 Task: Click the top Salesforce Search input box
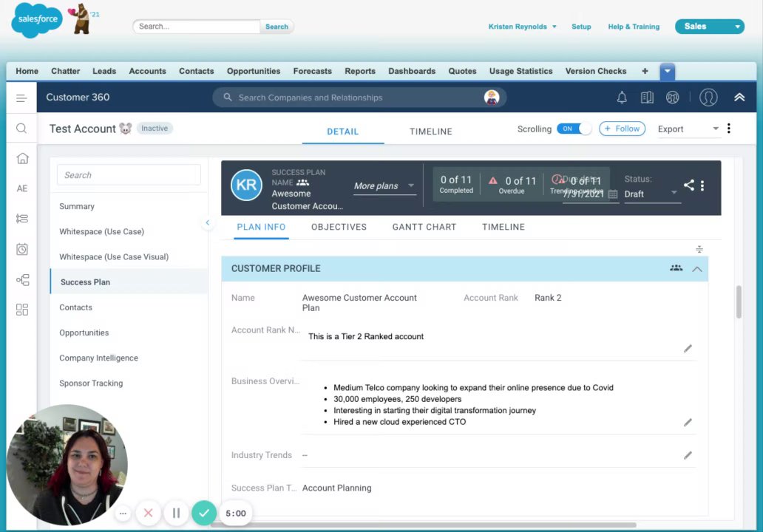(x=197, y=27)
